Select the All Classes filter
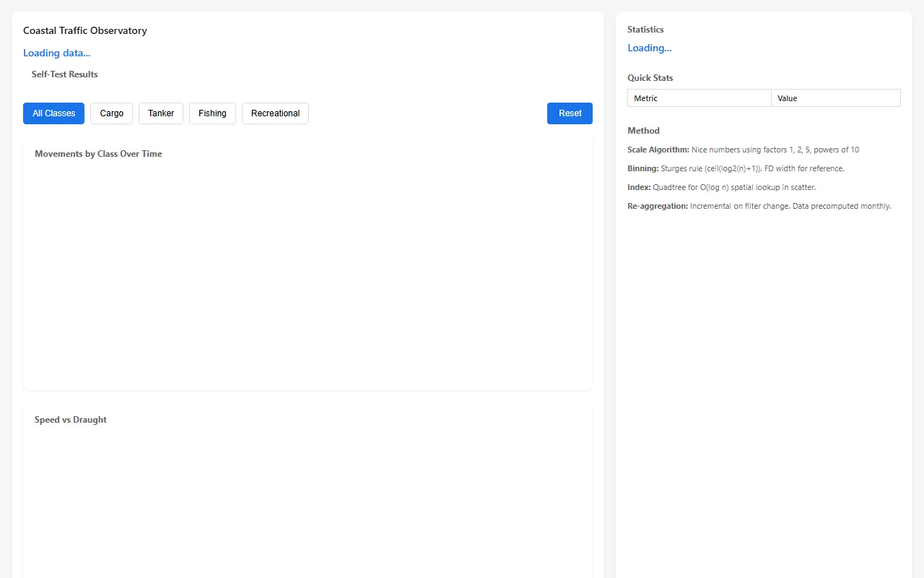The width and height of the screenshot is (924, 578). pyautogui.click(x=53, y=113)
